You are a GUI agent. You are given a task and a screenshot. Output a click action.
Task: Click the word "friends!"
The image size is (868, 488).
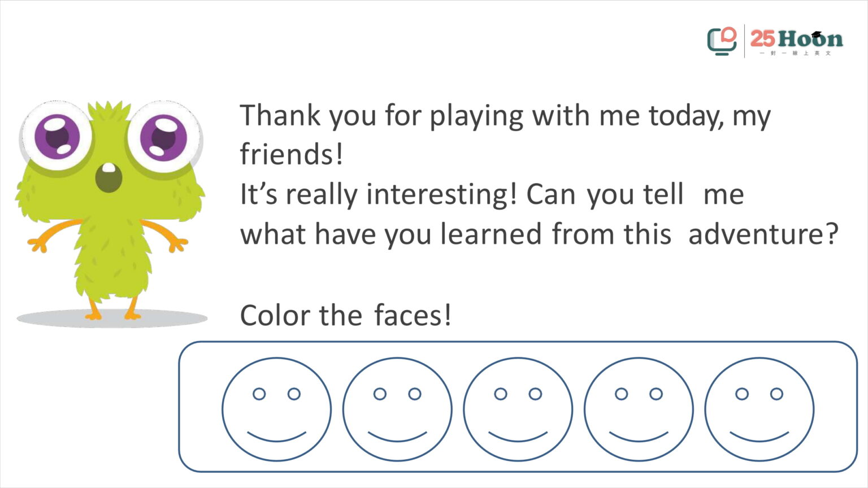[292, 154]
